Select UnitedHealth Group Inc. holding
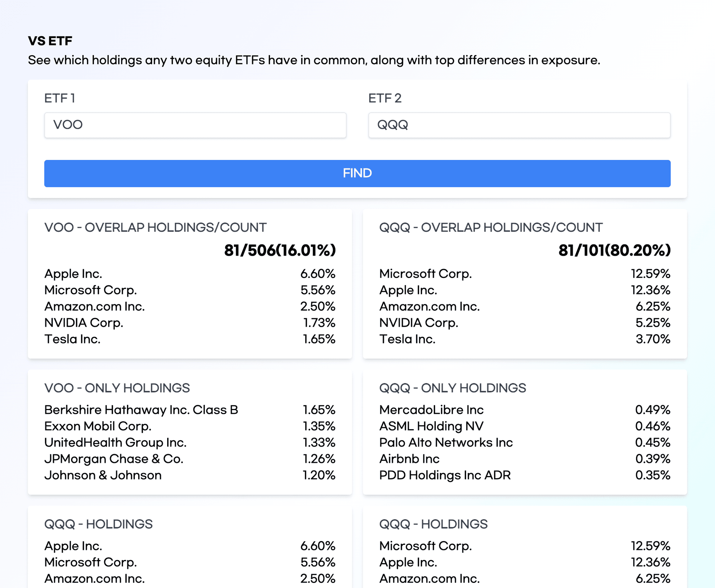The width and height of the screenshot is (715, 588). (115, 442)
